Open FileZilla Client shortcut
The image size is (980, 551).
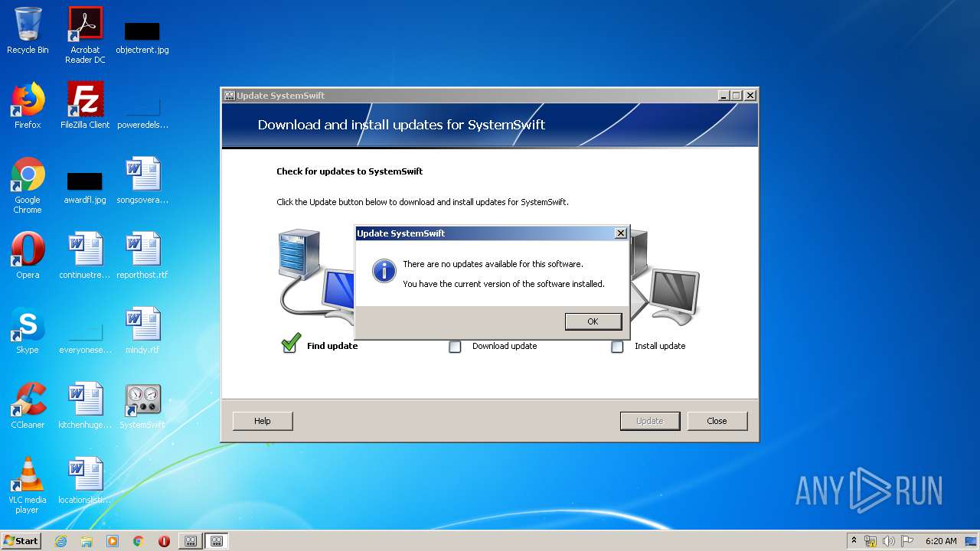coord(85,106)
